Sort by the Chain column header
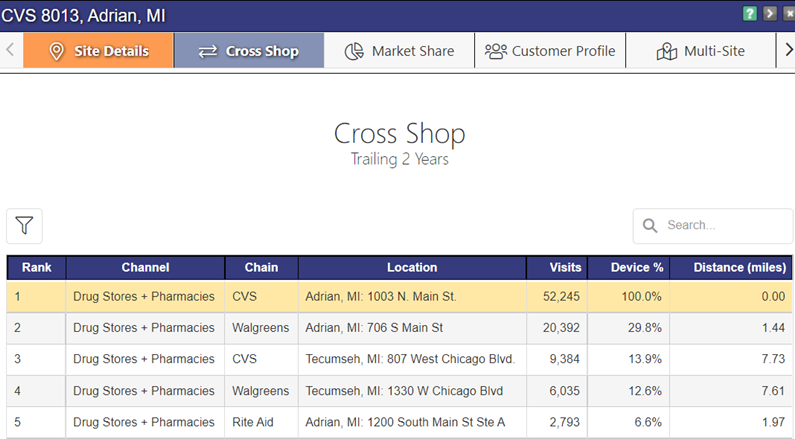Screen dimensions: 795x439 click(262, 268)
